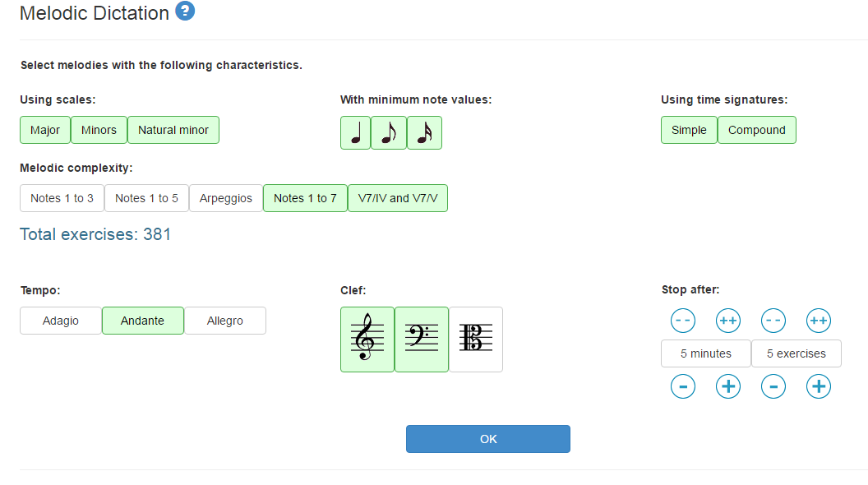This screenshot has width=868, height=485.
Task: Select the treble clef
Action: point(367,339)
